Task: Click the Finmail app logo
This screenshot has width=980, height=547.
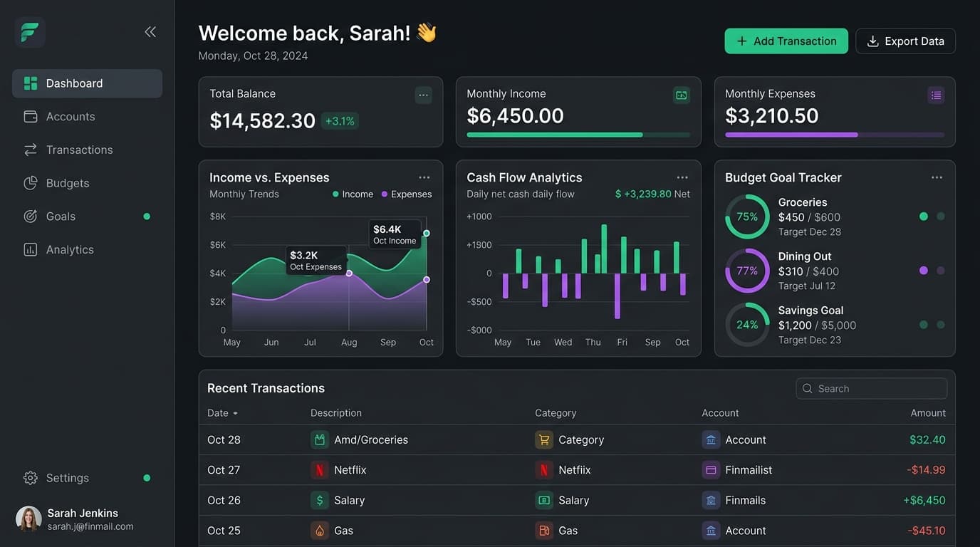Action: 30,32
